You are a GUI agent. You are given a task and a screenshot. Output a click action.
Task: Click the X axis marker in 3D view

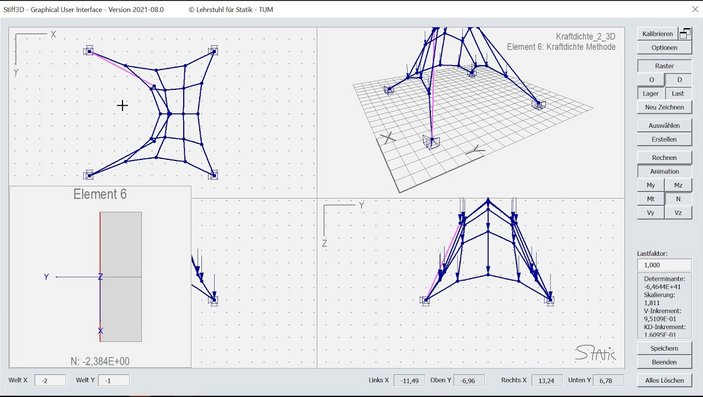pyautogui.click(x=388, y=138)
